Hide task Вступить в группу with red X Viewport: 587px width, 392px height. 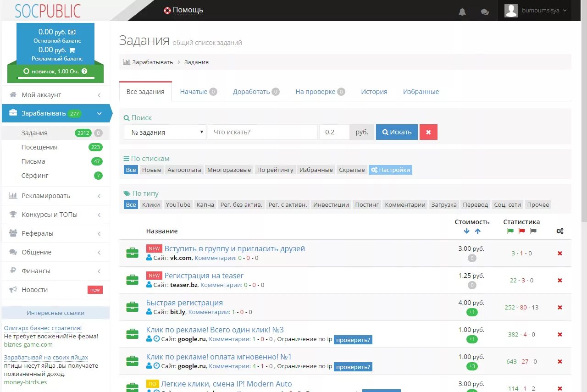tap(560, 253)
